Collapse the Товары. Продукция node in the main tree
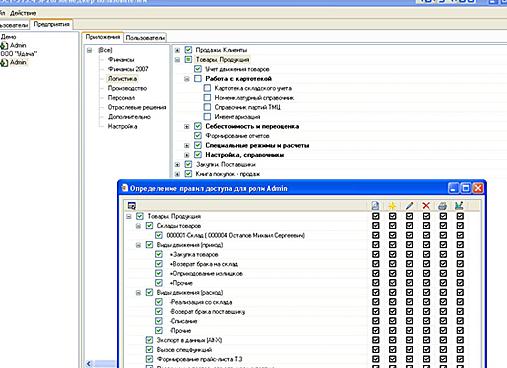This screenshot has height=368, width=507. pos(178,60)
